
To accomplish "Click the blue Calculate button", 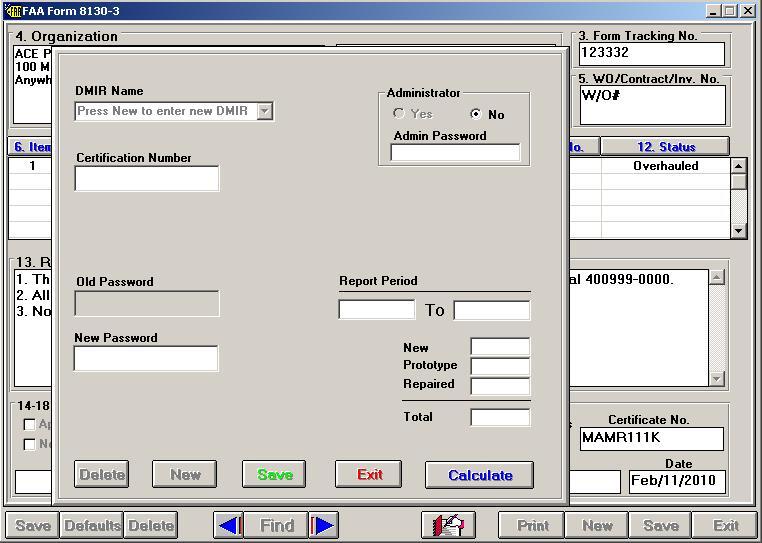I will (x=479, y=475).
